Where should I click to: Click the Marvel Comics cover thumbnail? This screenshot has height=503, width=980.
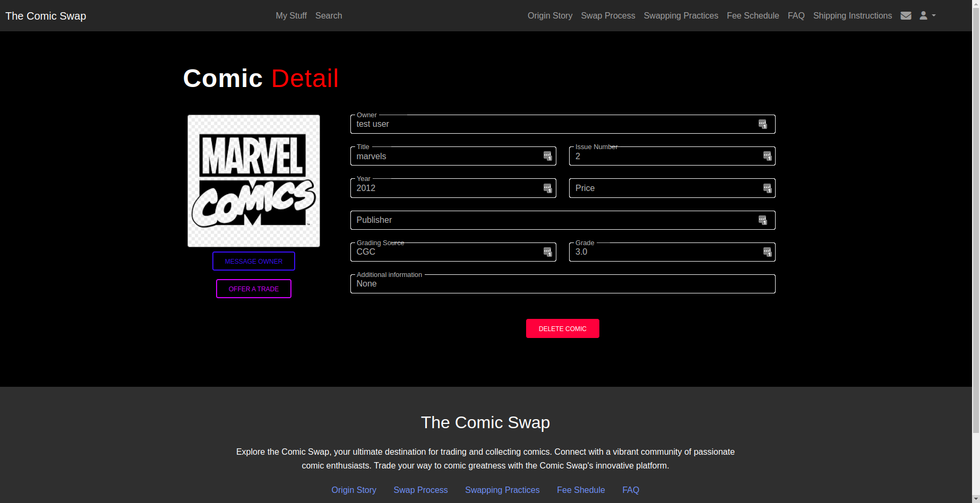click(x=254, y=181)
